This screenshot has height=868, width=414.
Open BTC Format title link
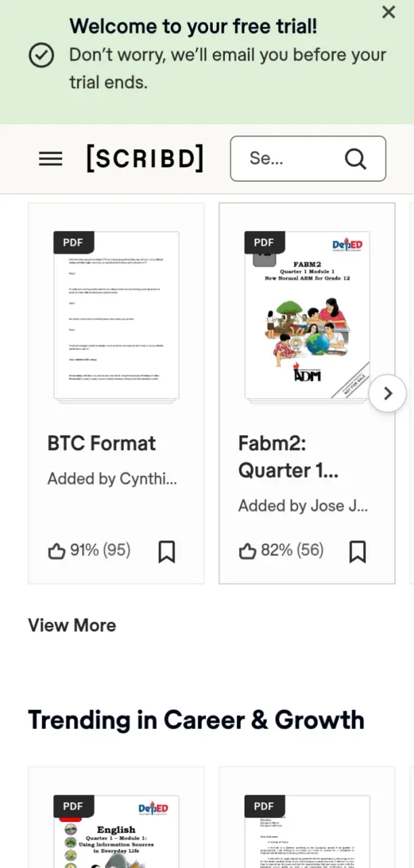click(102, 443)
